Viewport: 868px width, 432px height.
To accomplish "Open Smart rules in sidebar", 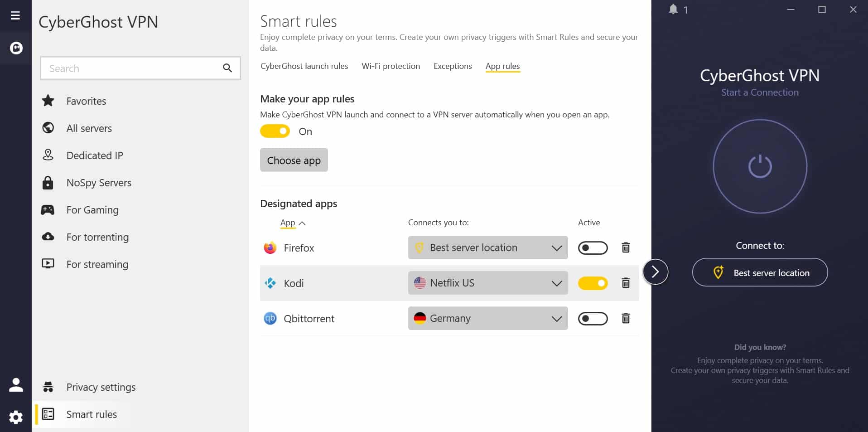I will pyautogui.click(x=92, y=414).
